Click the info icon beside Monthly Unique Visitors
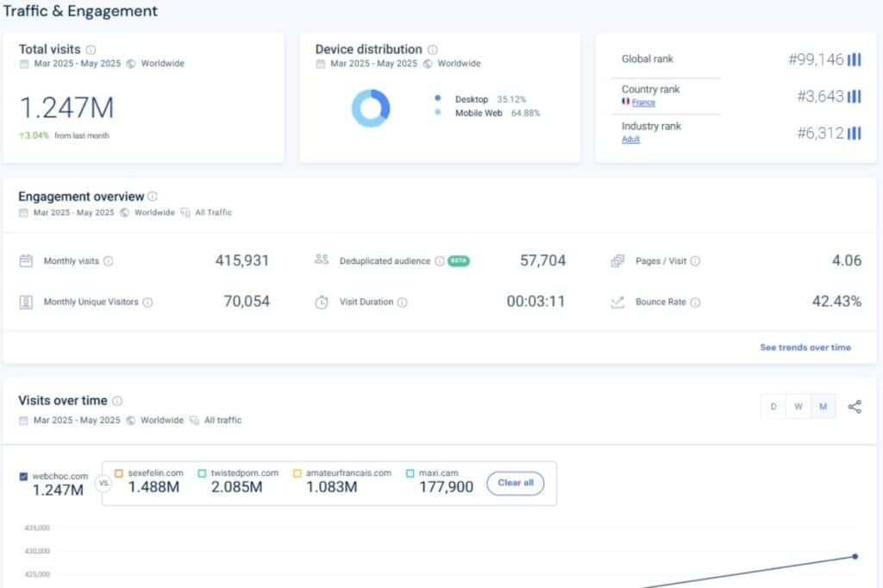This screenshot has width=883, height=588. point(147,302)
